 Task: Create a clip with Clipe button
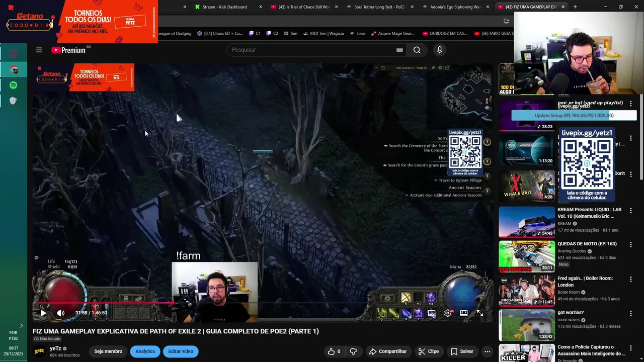point(429,351)
